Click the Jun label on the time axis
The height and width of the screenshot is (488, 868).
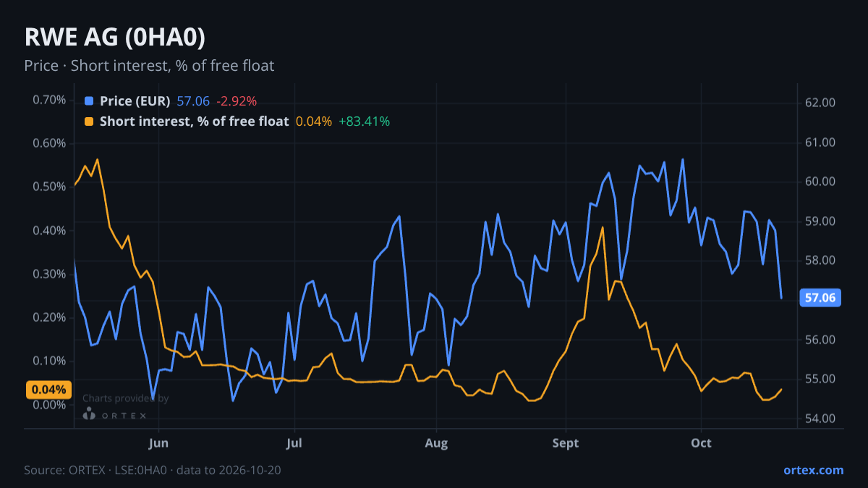point(158,443)
